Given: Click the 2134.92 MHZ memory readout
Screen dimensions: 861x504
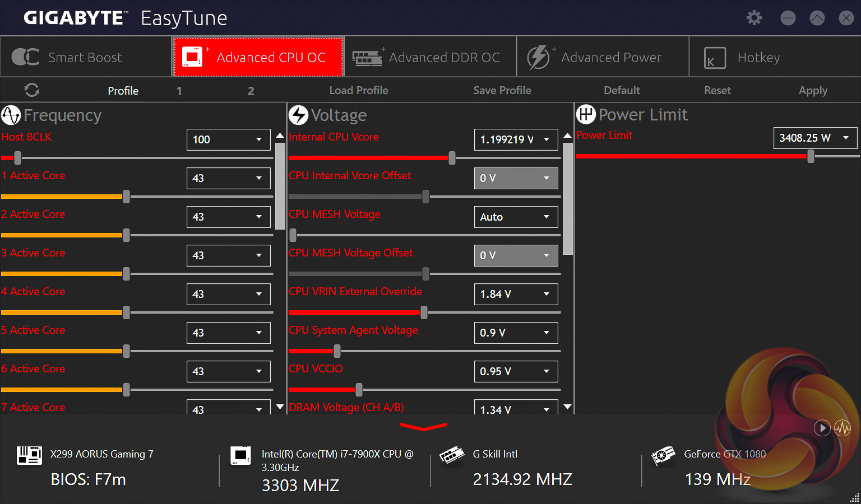Looking at the screenshot, I should click(x=522, y=479).
